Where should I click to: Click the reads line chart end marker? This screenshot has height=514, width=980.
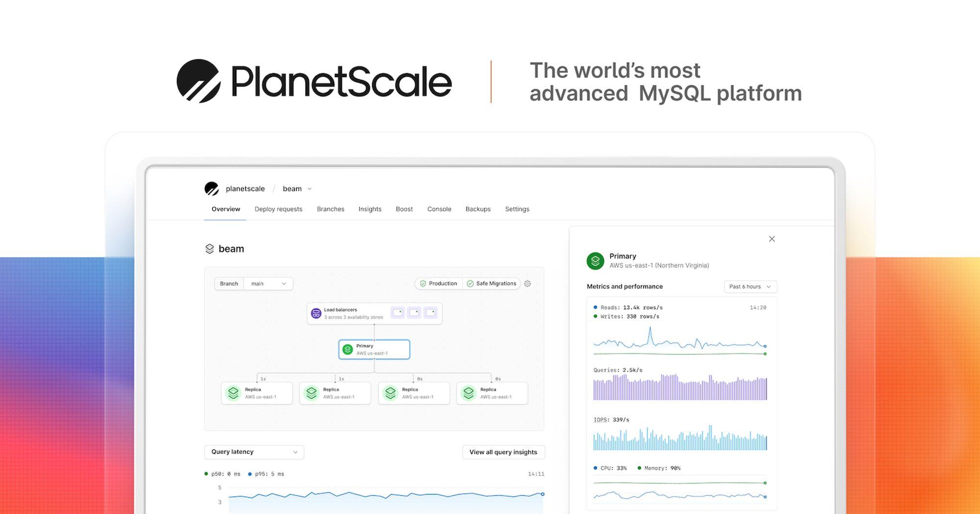coord(765,346)
